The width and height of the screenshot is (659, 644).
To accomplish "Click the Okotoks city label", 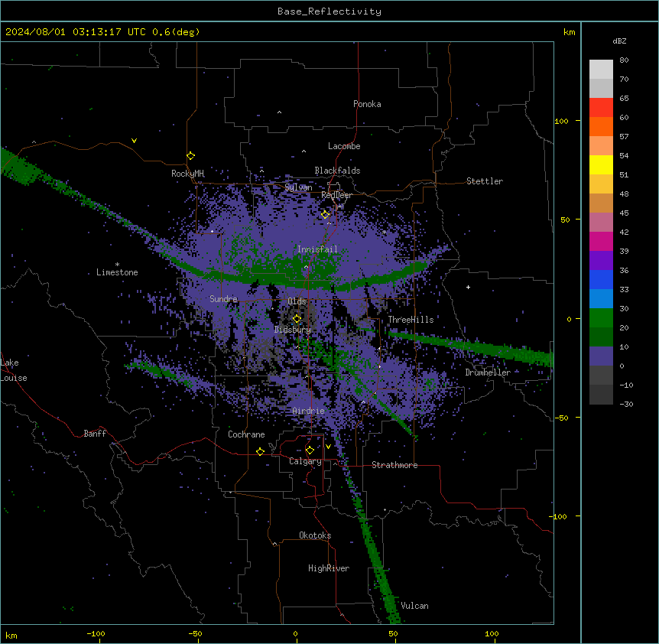I will tap(315, 535).
